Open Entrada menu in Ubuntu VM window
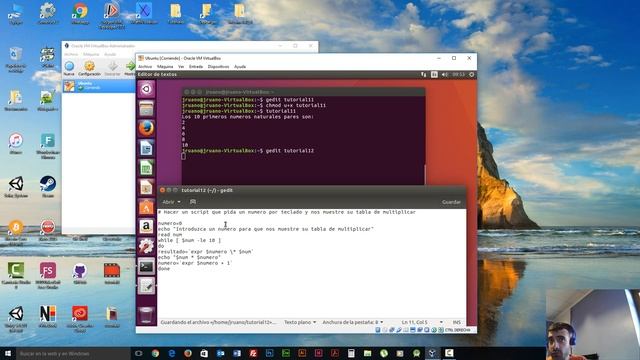This screenshot has width=640, height=360. (196, 67)
